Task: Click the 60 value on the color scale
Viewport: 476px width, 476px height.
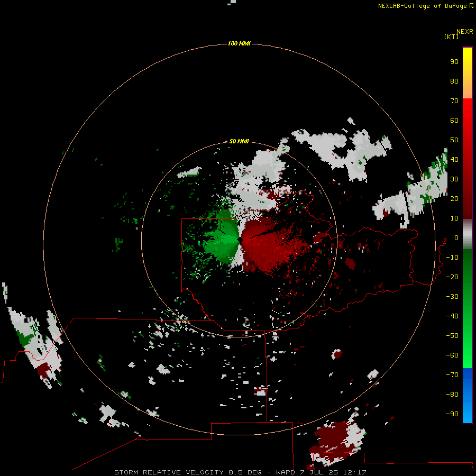Action: point(454,120)
